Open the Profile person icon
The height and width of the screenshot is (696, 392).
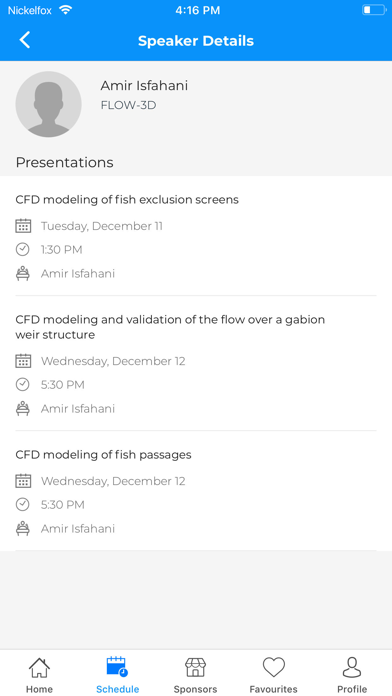[x=352, y=667]
